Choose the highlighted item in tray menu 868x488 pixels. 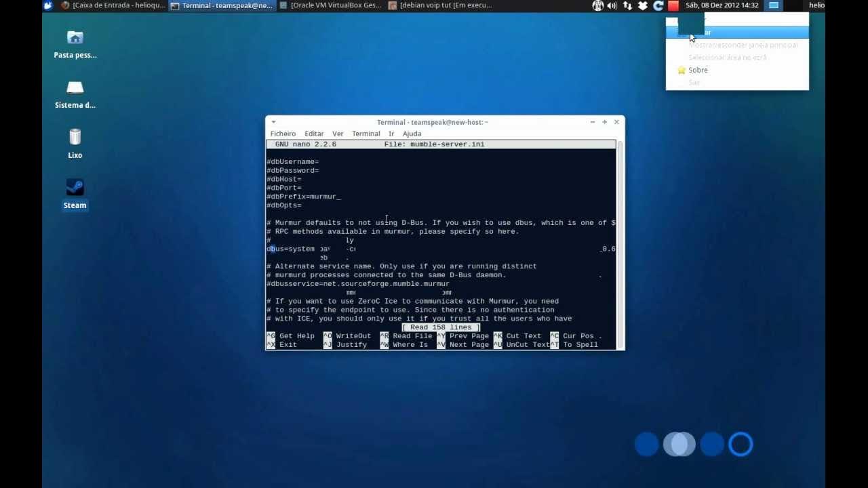(x=737, y=33)
